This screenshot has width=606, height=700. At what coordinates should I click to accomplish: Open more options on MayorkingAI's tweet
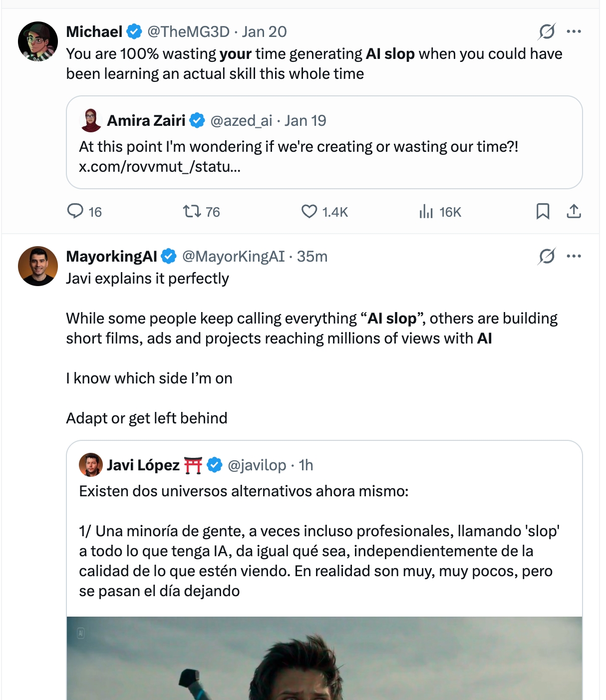click(575, 256)
